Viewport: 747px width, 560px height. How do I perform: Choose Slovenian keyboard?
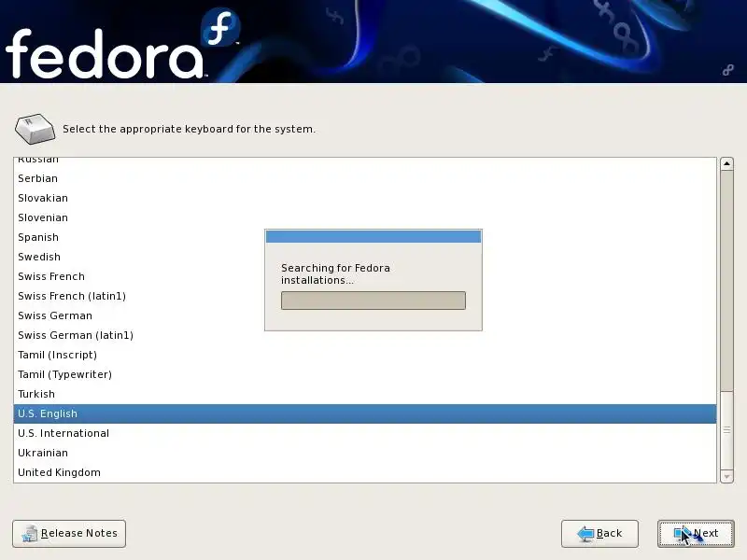pos(365,217)
